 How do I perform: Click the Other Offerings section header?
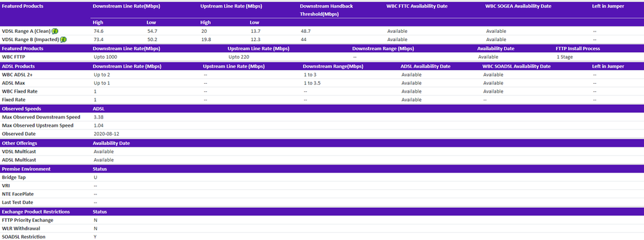tap(20, 143)
